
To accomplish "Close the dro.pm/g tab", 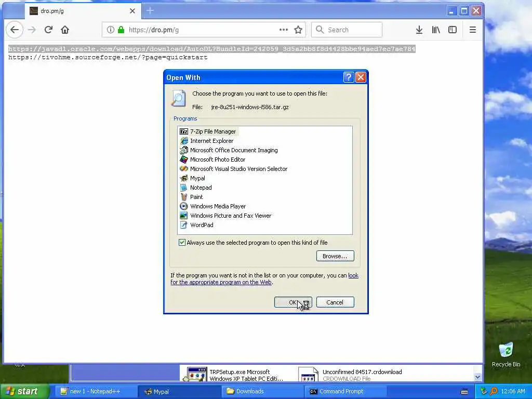I will click(132, 11).
